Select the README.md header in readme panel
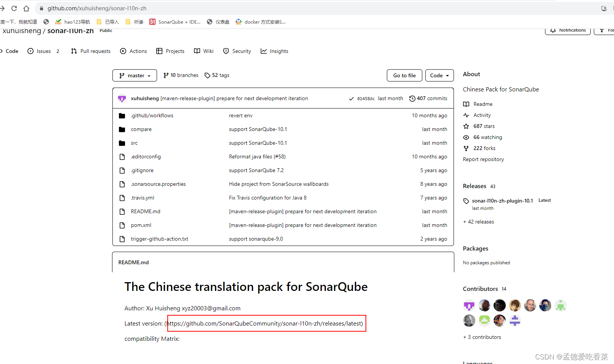Image resolution: width=614 pixels, height=364 pixels. click(x=133, y=262)
